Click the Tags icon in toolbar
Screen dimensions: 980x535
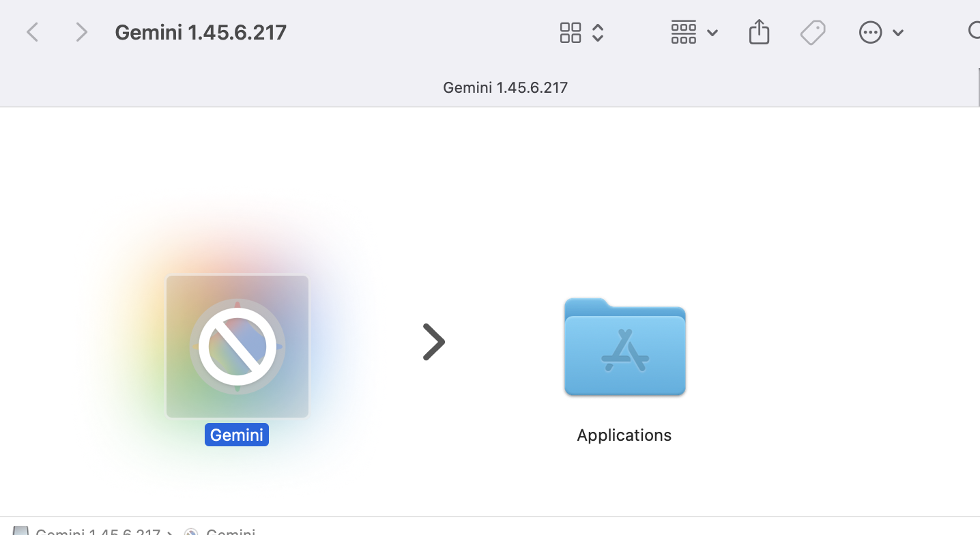click(813, 32)
